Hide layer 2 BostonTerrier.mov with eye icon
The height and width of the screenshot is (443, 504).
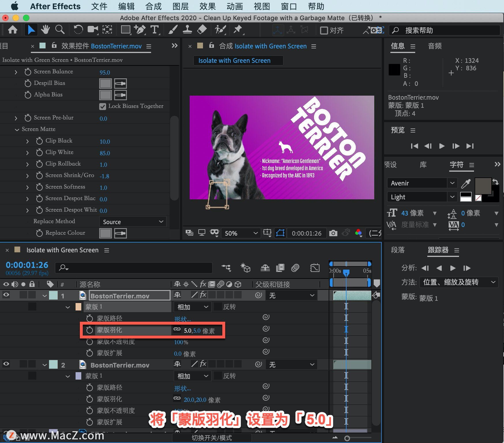pyautogui.click(x=6, y=364)
